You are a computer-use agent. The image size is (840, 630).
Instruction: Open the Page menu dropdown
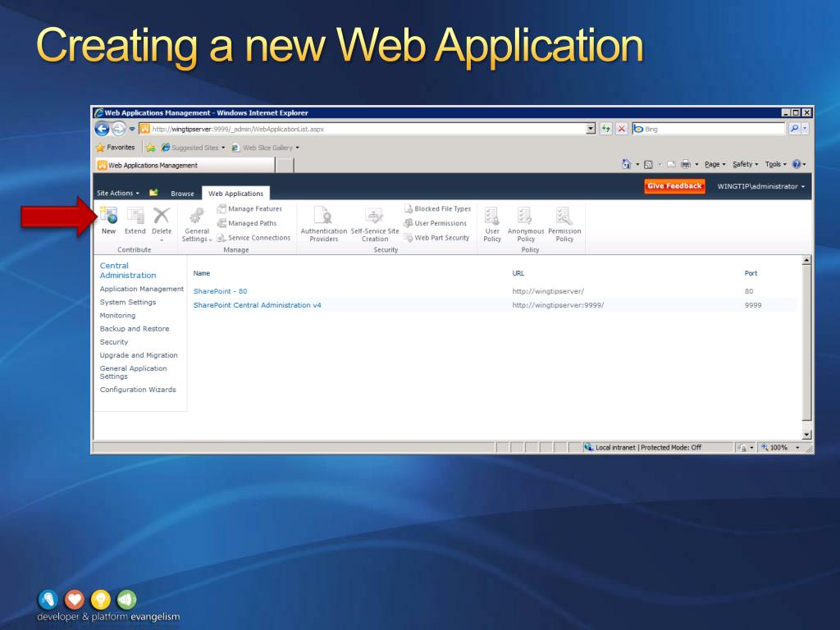[715, 164]
